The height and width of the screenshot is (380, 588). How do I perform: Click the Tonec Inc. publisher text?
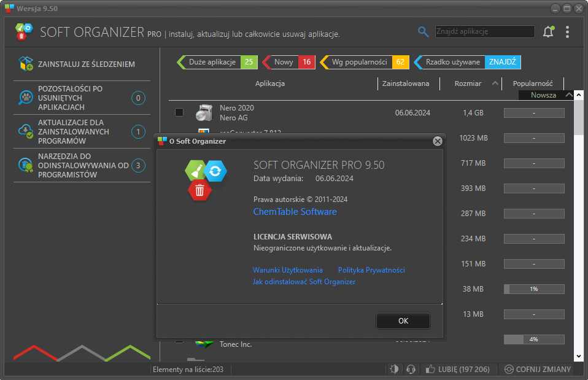tap(236, 344)
